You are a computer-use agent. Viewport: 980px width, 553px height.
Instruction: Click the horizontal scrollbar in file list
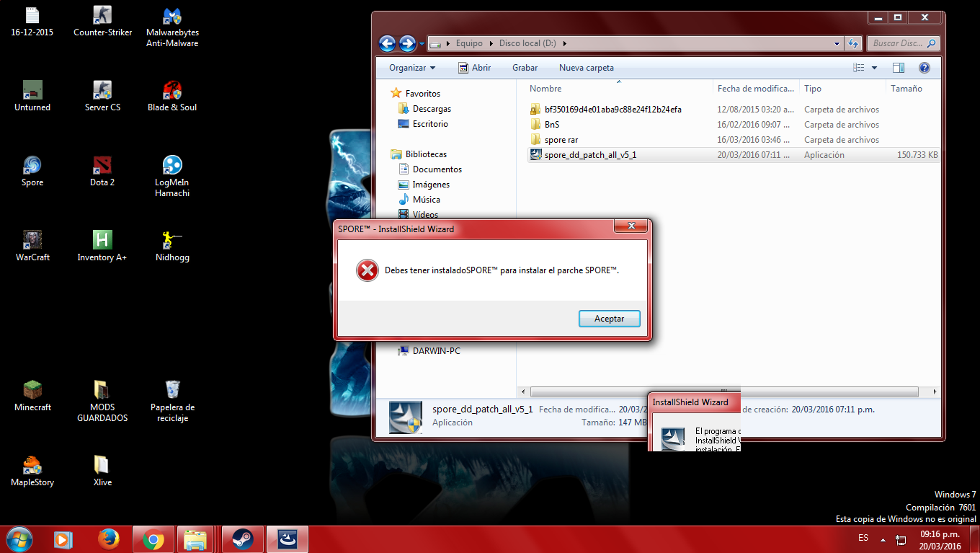coord(725,392)
